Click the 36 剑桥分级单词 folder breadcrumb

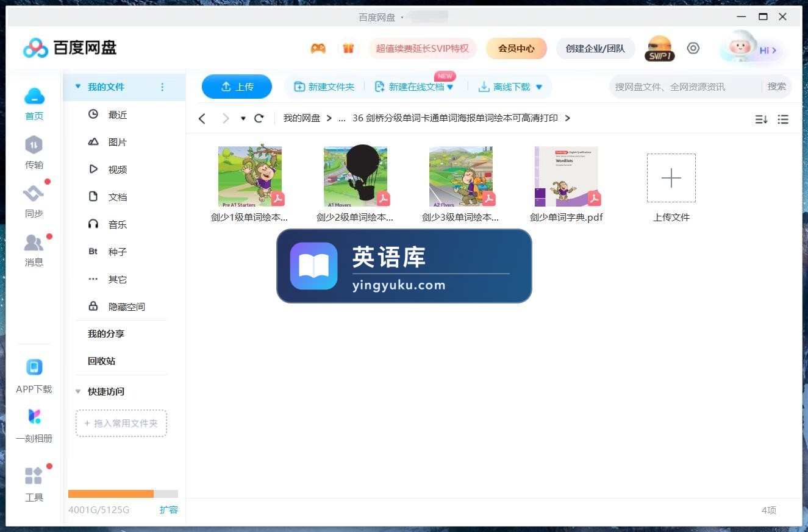[x=455, y=118]
